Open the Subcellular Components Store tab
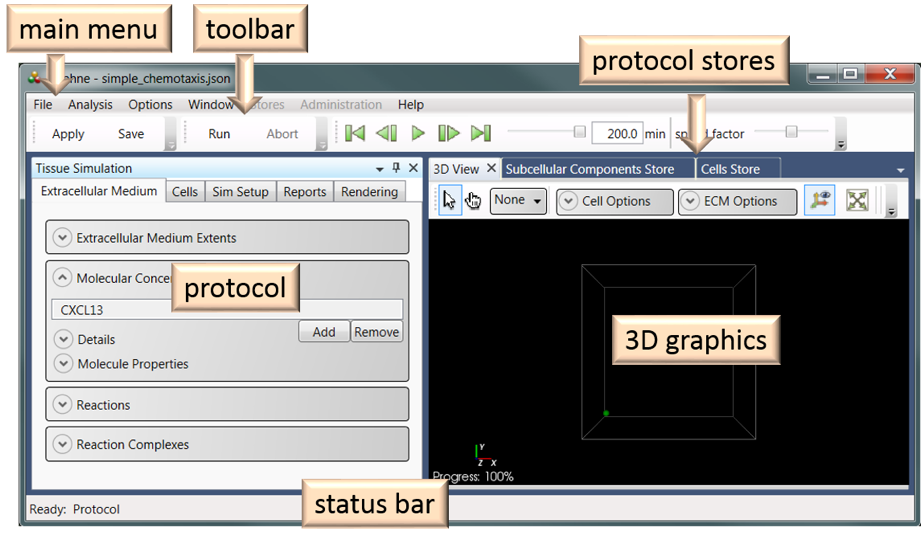The height and width of the screenshot is (540, 921). [x=590, y=169]
